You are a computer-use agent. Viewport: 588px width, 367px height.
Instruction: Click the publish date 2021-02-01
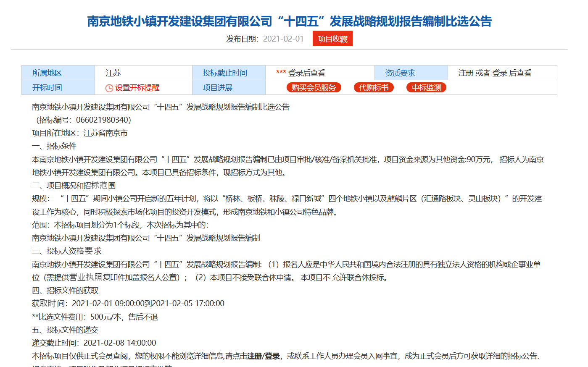pos(283,39)
